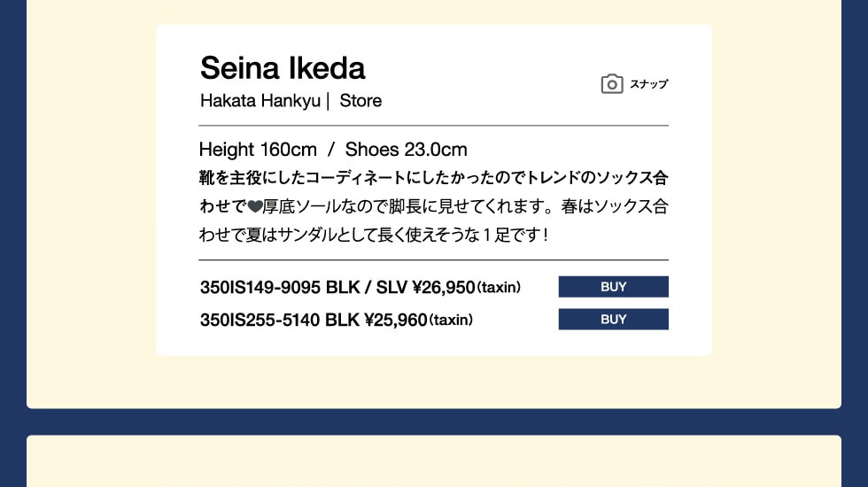Click the last line of the Japanese description
The height and width of the screenshot is (487, 868).
point(373,236)
